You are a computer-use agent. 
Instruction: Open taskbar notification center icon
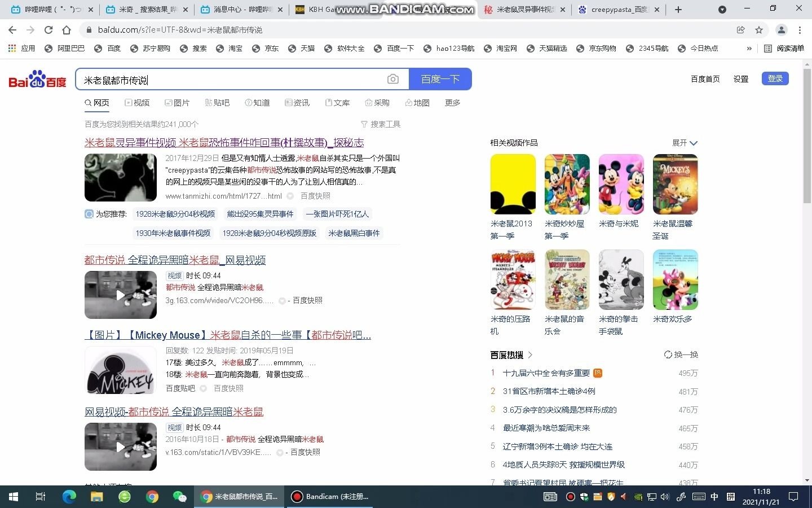793,497
